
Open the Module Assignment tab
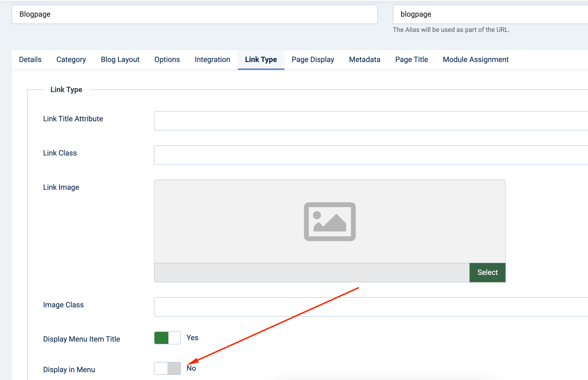point(475,59)
